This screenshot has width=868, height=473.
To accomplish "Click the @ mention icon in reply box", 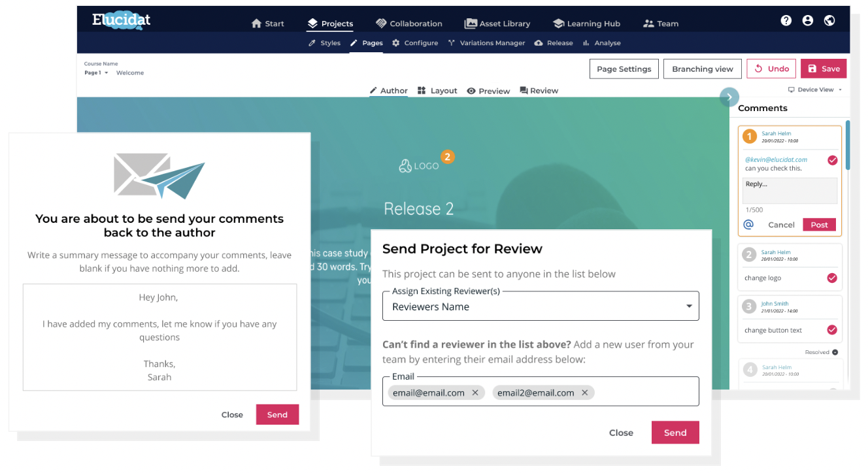I will [x=749, y=224].
